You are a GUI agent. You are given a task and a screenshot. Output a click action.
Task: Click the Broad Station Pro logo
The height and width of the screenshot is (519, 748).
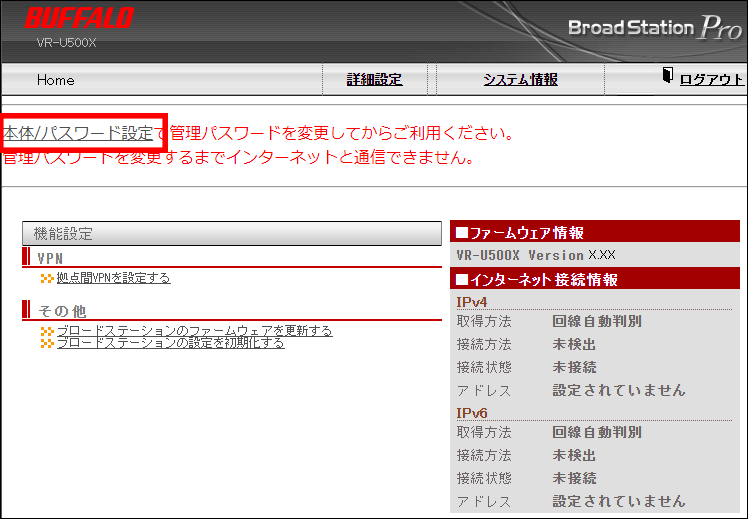pos(655,28)
